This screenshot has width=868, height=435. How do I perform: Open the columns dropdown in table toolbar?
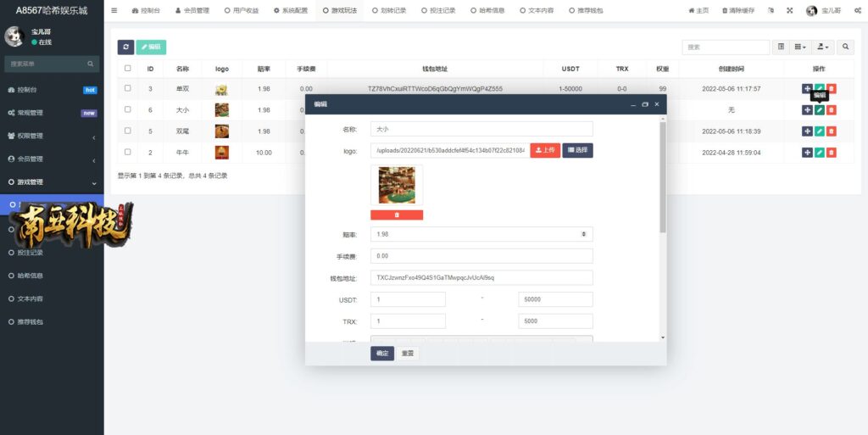800,47
